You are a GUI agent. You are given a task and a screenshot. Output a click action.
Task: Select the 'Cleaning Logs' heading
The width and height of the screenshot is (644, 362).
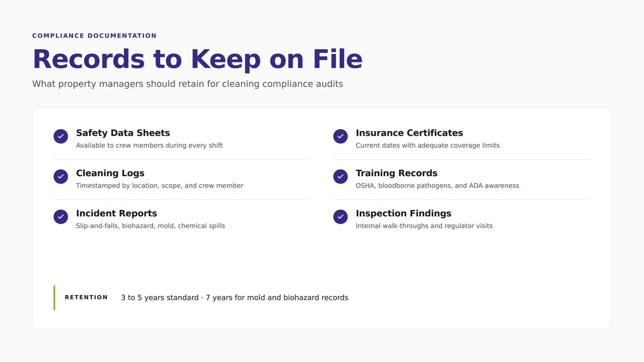[x=110, y=173]
